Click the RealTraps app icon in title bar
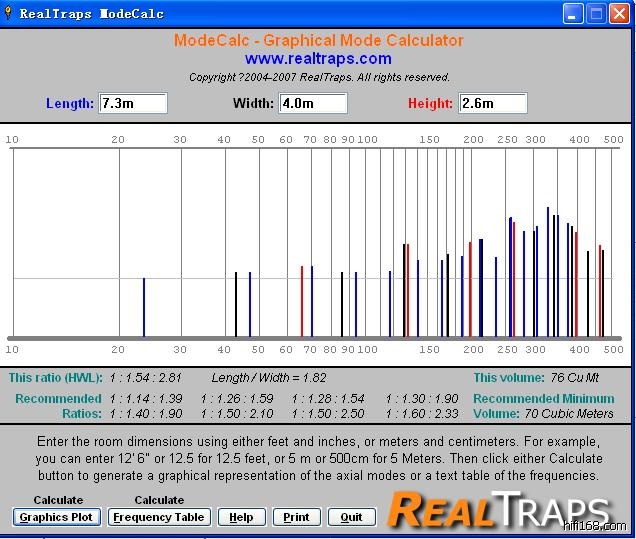The image size is (636, 539). (x=9, y=14)
